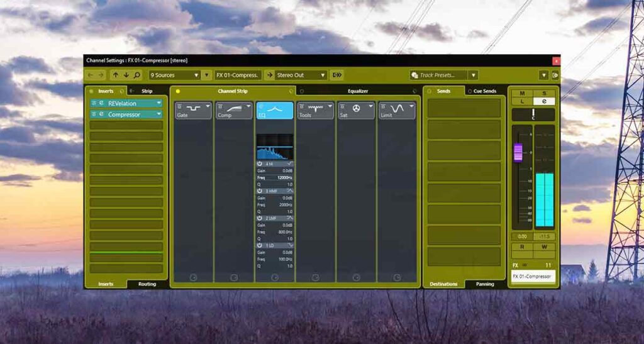Viewport: 644px width, 344px height.
Task: Select the Comp module in channel strip
Action: tap(233, 111)
